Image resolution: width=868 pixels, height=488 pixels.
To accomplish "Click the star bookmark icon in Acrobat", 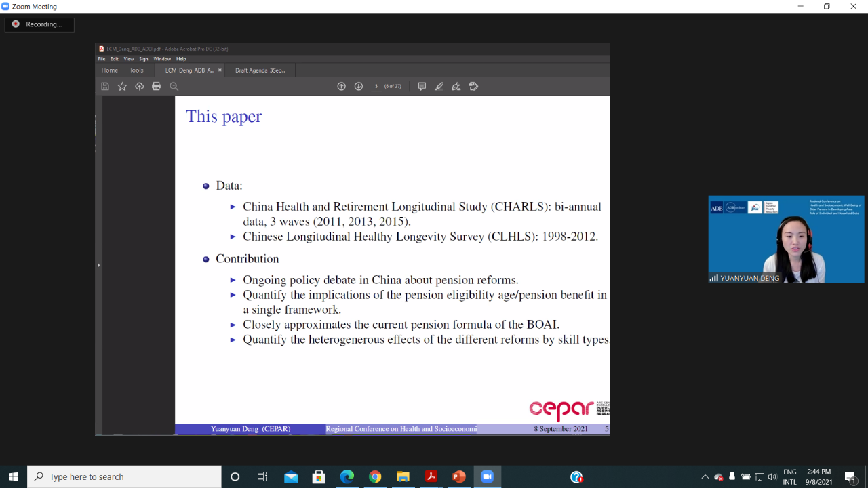I will click(x=122, y=86).
